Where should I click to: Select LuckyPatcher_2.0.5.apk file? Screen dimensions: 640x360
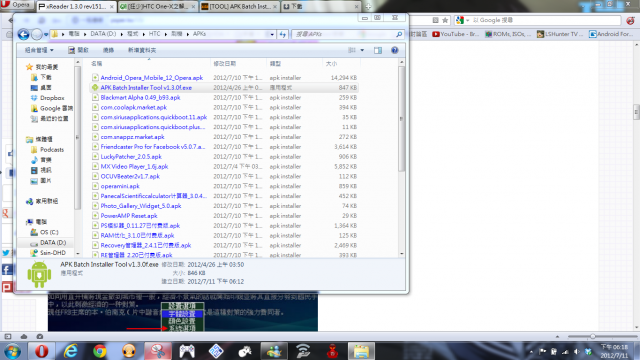[131, 156]
